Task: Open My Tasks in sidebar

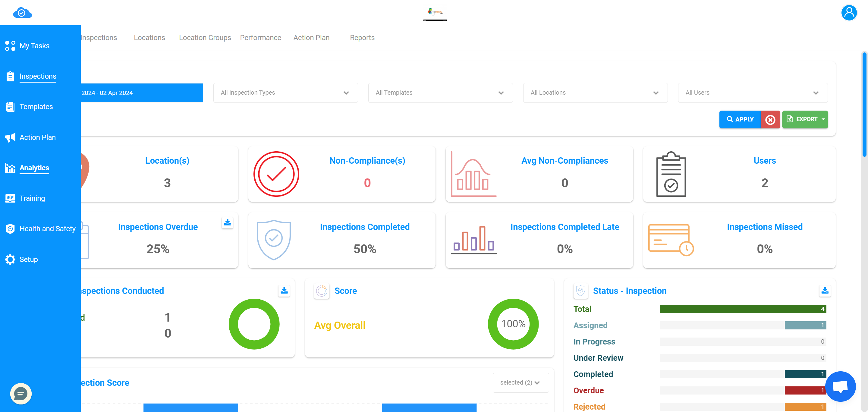Action: pyautogui.click(x=34, y=46)
